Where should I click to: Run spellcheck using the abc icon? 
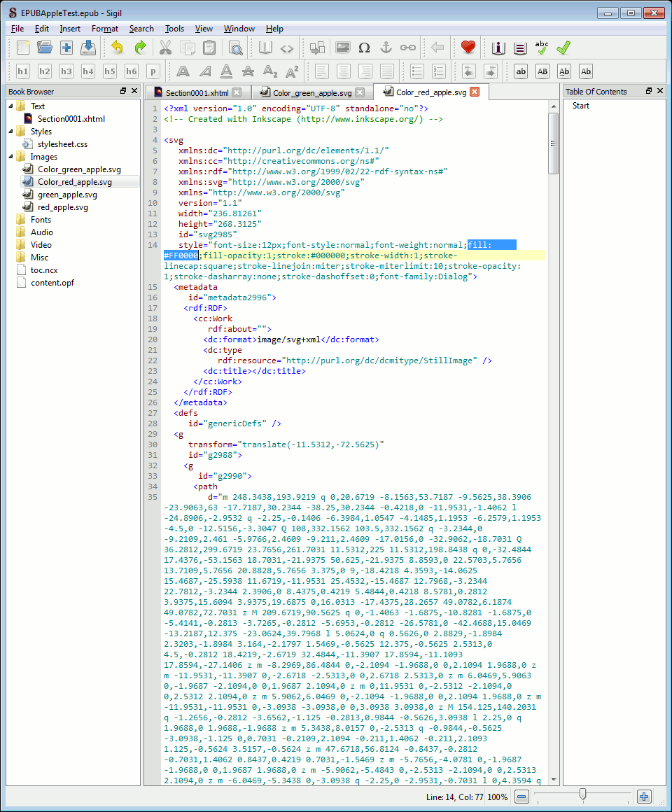tap(541, 48)
